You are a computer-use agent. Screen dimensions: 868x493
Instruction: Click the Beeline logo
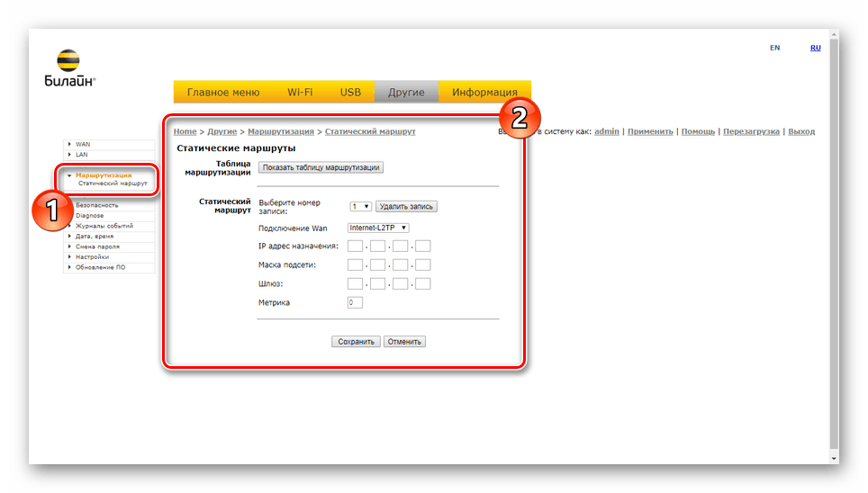(x=69, y=68)
